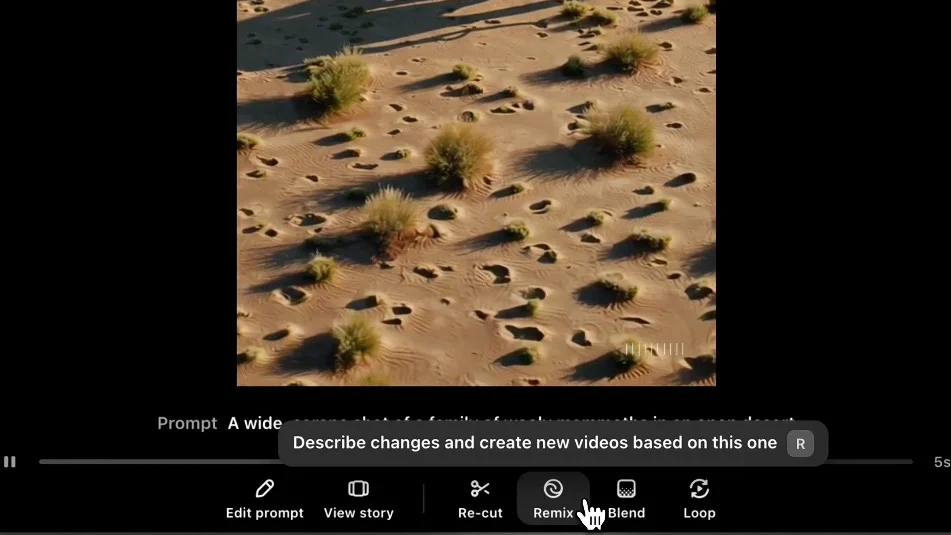The image size is (951, 535).
Task: Choose the Loop text label
Action: [699, 513]
